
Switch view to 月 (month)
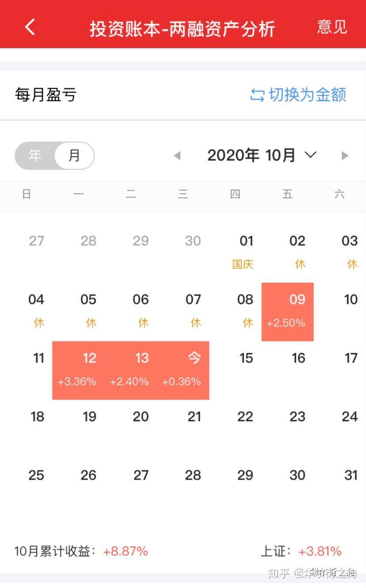pos(74,156)
